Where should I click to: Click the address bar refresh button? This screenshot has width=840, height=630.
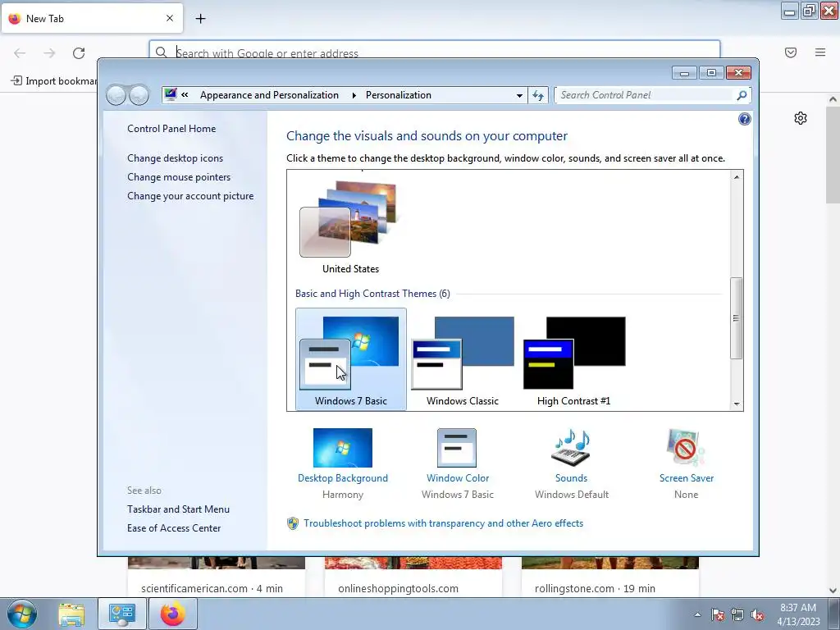538,95
